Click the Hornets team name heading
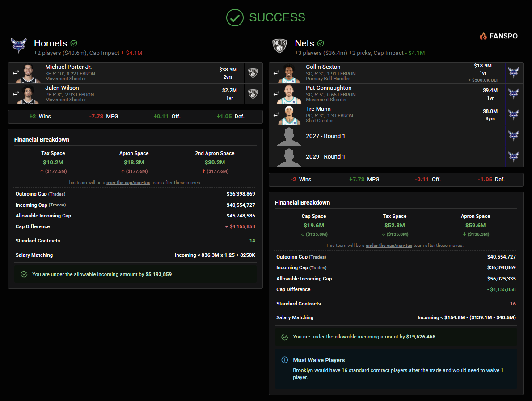The height and width of the screenshot is (401, 532). tap(51, 43)
